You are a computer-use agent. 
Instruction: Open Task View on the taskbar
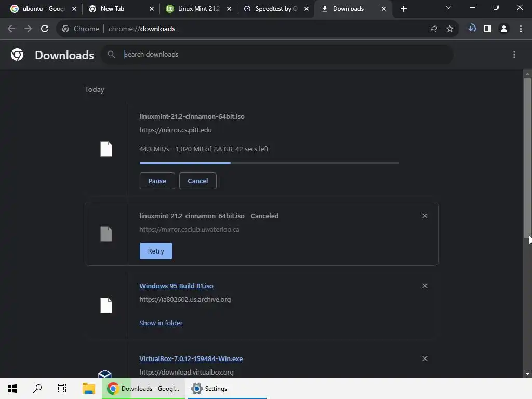[62, 389]
